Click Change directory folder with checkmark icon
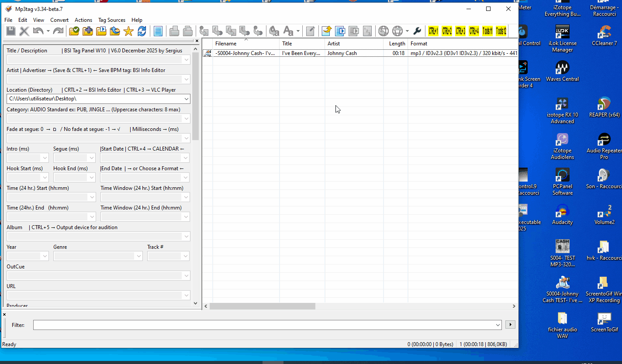Image resolution: width=622 pixels, height=364 pixels. 74,31
